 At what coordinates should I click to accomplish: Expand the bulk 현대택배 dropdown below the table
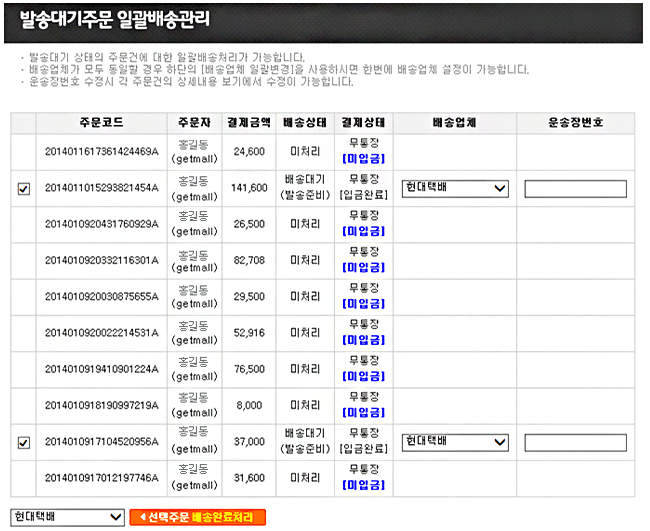coord(67,516)
